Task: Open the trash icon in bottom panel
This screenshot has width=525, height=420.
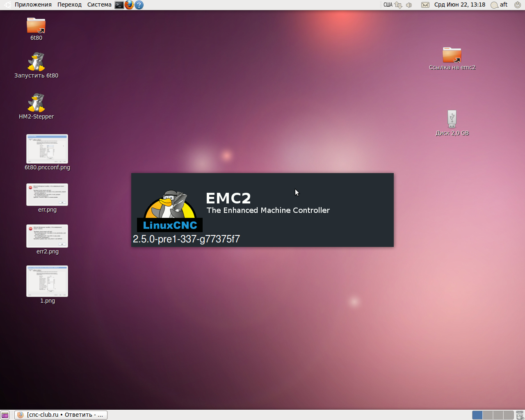Action: (x=520, y=415)
